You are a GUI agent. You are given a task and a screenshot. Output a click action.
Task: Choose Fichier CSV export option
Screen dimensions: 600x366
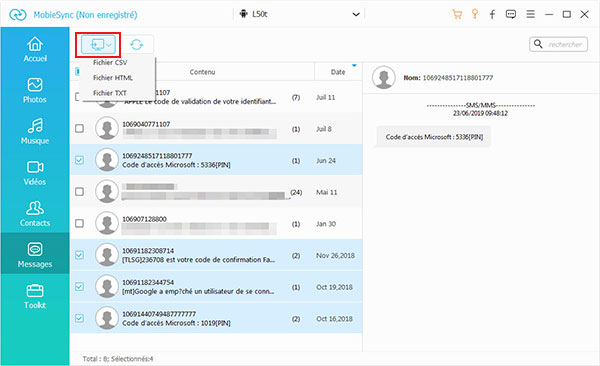pos(110,62)
